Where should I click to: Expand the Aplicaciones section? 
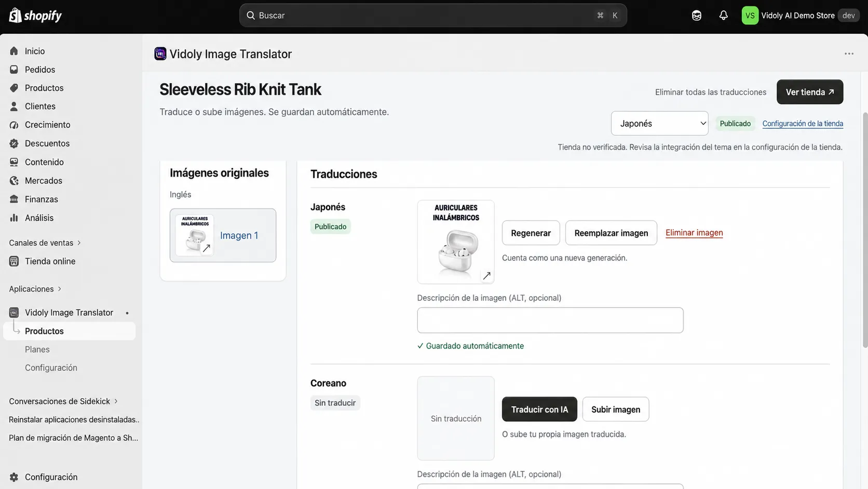35,289
